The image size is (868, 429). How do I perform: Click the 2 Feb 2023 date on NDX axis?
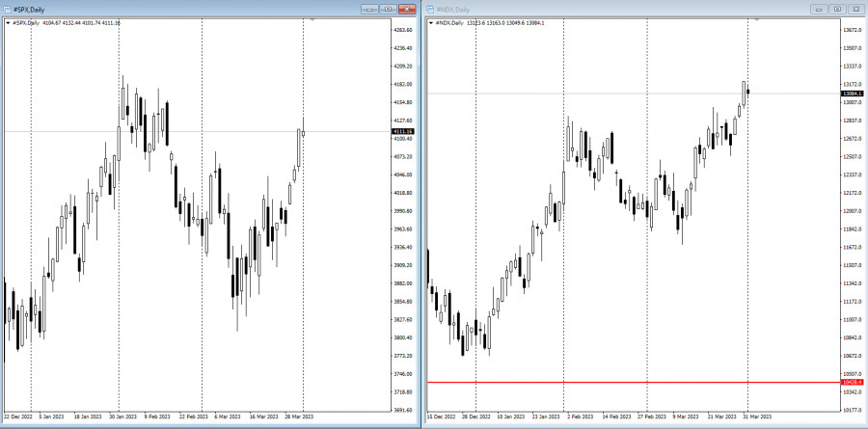(x=581, y=416)
